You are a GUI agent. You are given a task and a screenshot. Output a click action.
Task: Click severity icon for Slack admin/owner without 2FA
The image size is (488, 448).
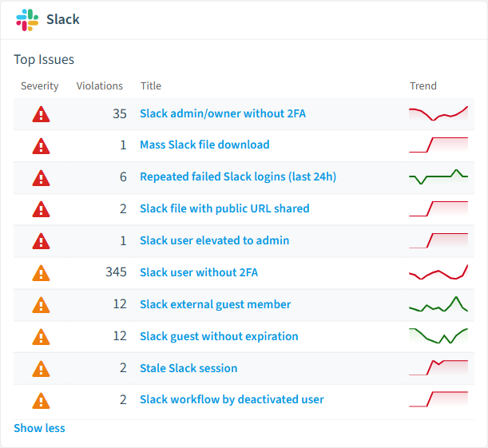tap(41, 114)
